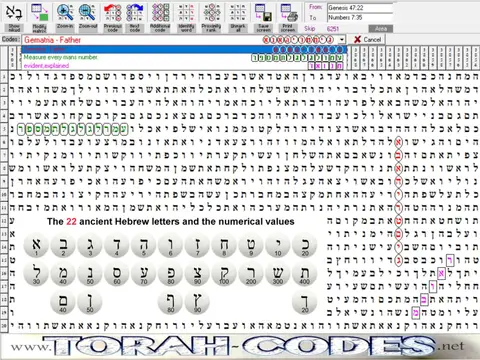Select 'Measure every mans number' code entry
Viewport: 480px width, 360px height.
click(x=184, y=57)
